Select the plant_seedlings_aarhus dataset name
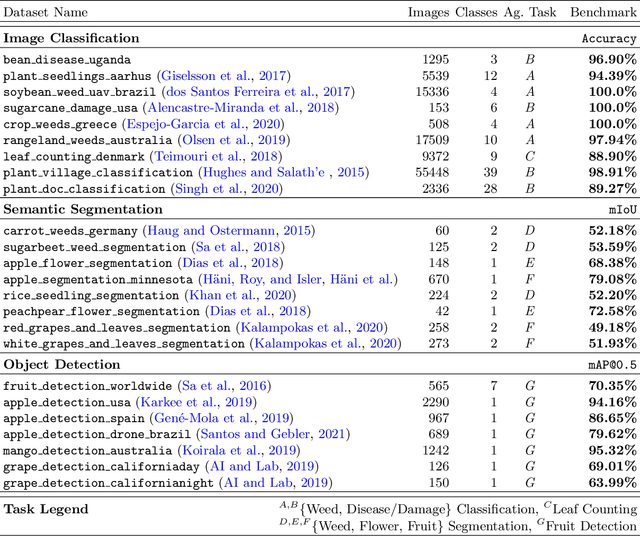 pyautogui.click(x=77, y=76)
